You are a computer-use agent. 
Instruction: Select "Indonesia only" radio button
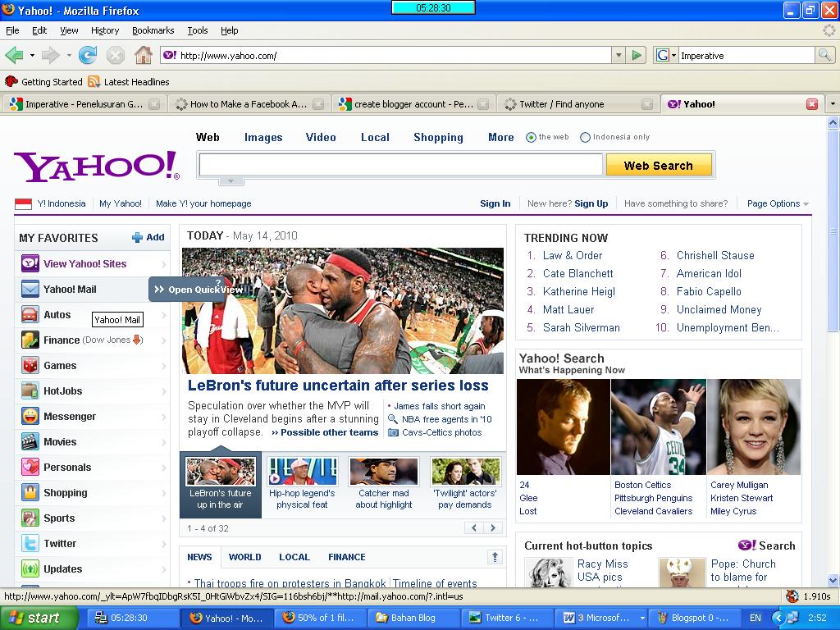[x=585, y=137]
